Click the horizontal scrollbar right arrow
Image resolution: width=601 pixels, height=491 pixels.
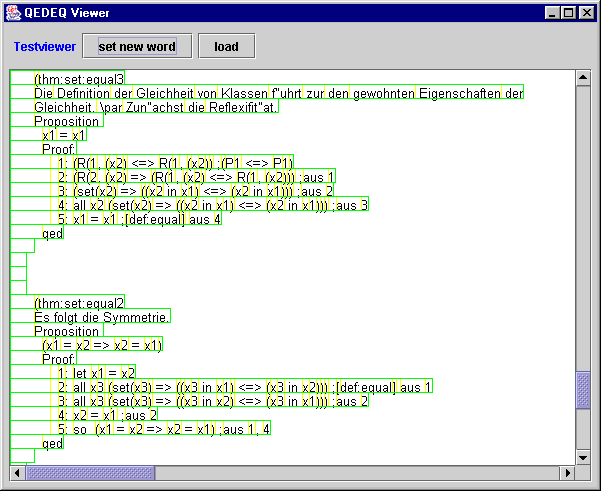click(568, 472)
